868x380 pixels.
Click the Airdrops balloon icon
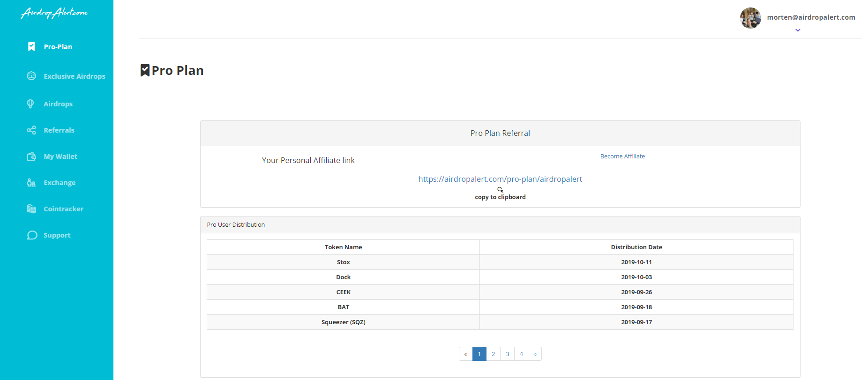pyautogui.click(x=30, y=104)
